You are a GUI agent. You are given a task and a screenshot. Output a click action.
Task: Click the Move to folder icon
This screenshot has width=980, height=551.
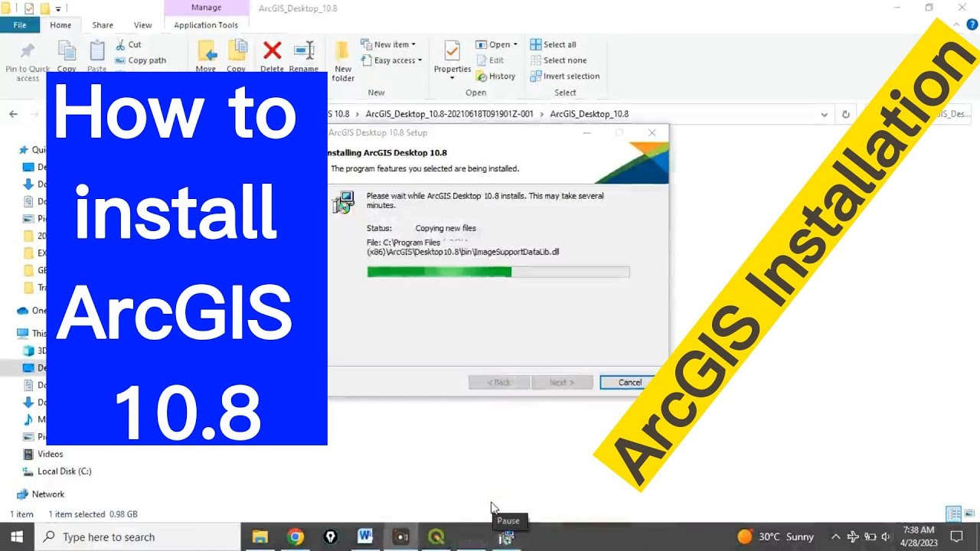(x=206, y=52)
